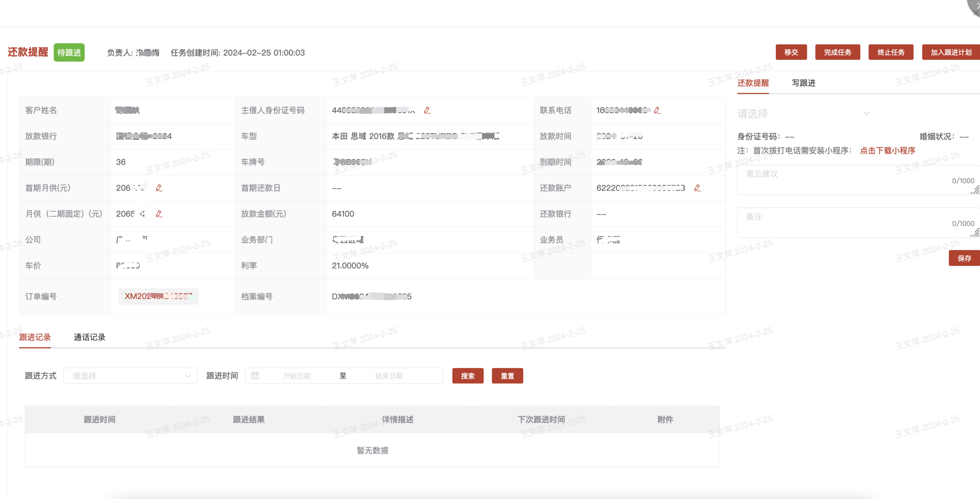Click the 完成任务 button

[x=837, y=52]
